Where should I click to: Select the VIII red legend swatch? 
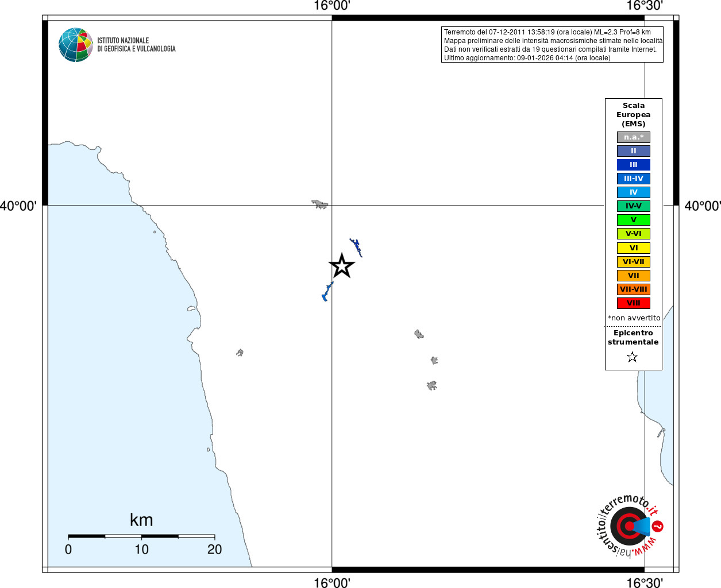tap(634, 303)
